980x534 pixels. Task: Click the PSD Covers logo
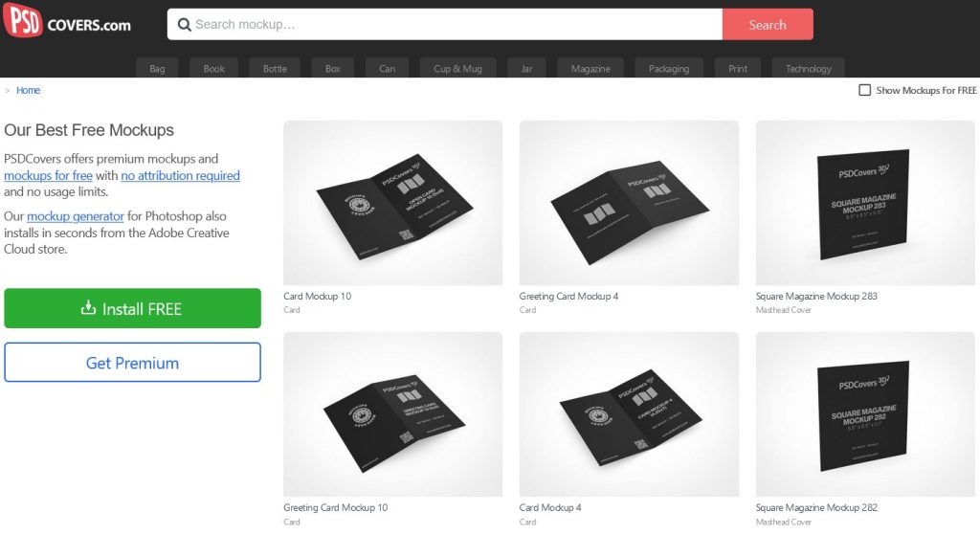67,23
